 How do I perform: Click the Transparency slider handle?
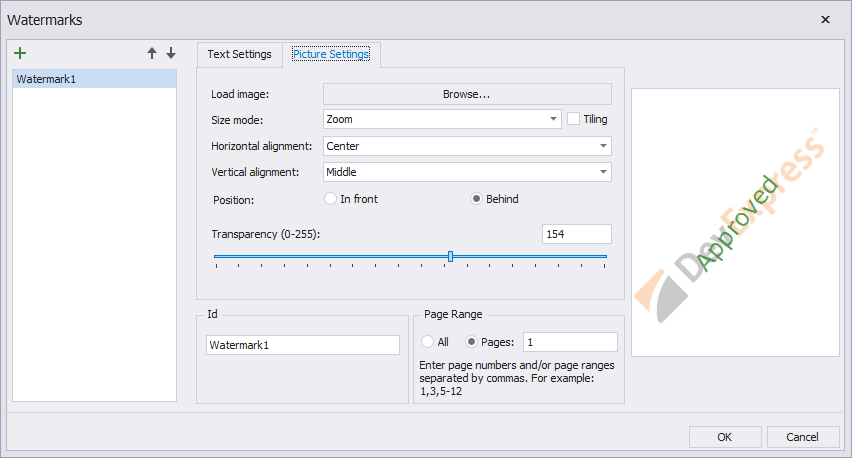[x=450, y=257]
